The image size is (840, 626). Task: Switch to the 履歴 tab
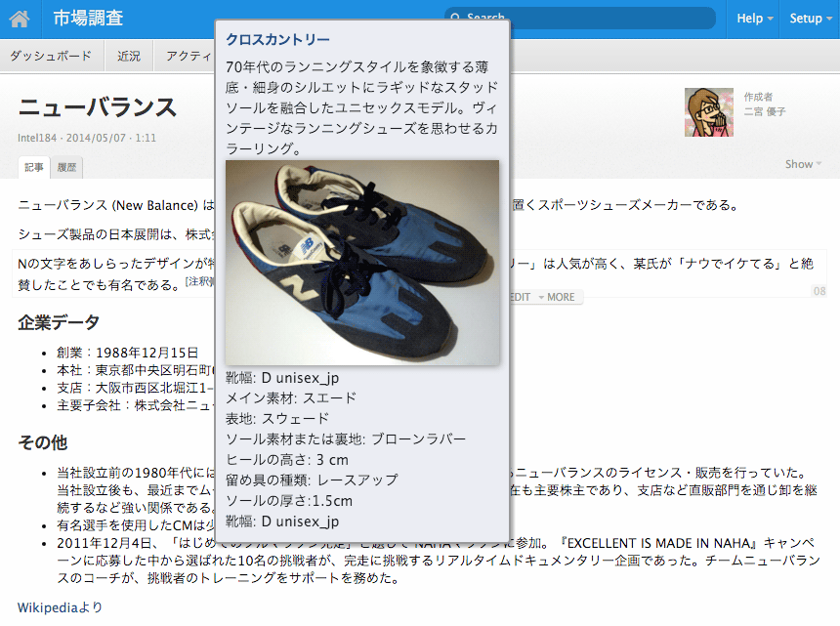[x=66, y=167]
